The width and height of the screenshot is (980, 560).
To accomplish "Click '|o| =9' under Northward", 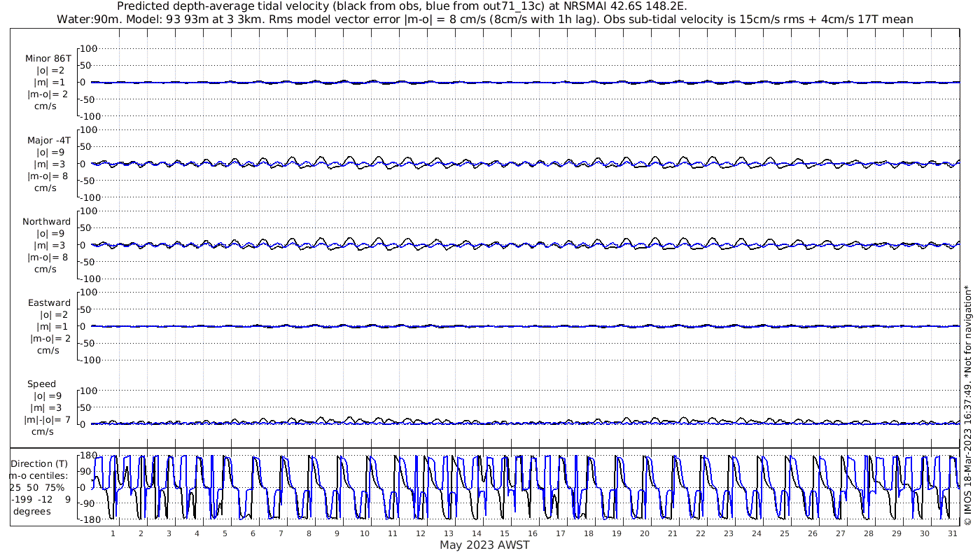I will [50, 234].
